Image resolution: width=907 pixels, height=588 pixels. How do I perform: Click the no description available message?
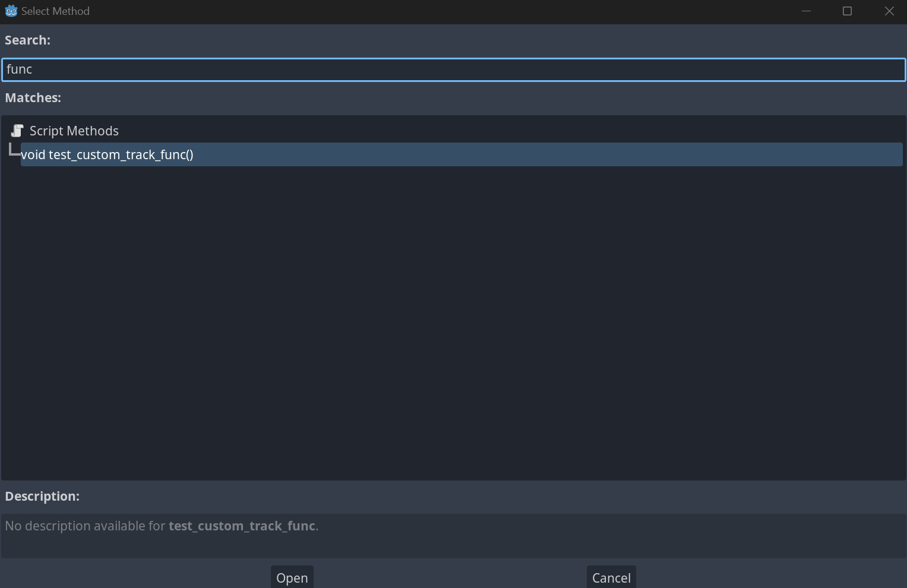(x=160, y=526)
